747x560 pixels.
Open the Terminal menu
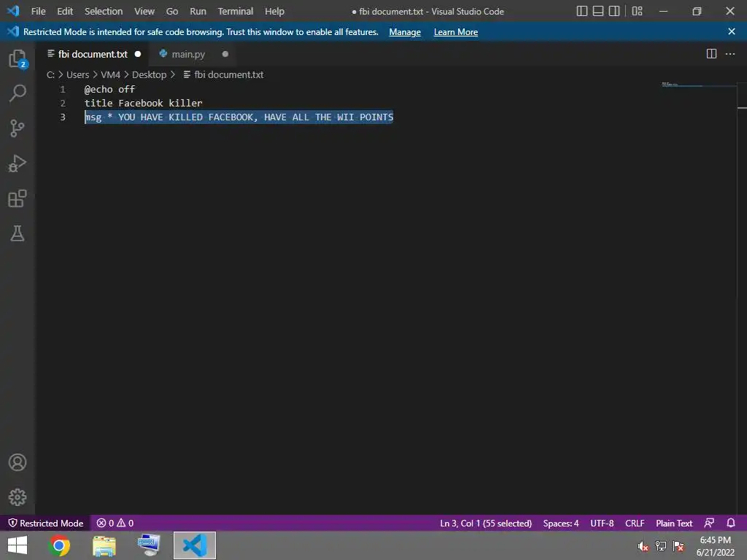[236, 11]
